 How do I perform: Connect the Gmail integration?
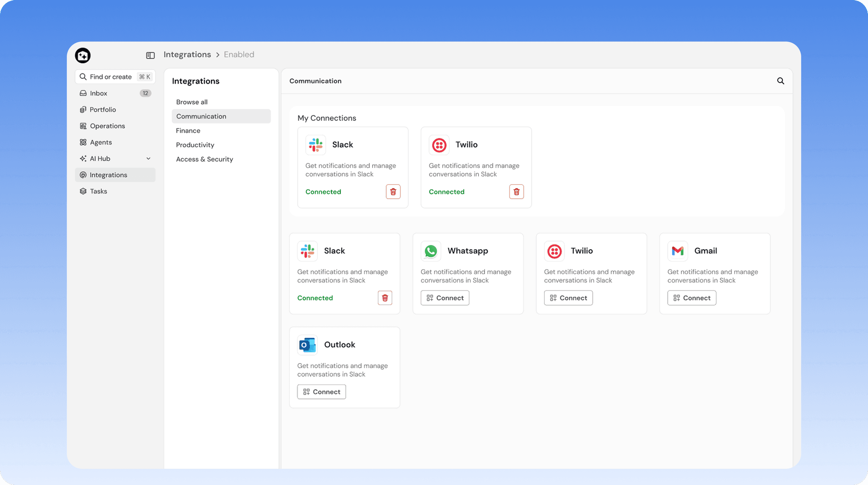click(x=691, y=298)
